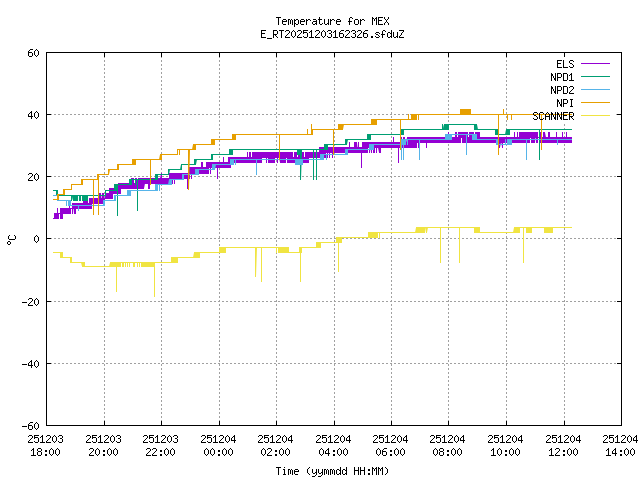Click the ELS line color sample in legend
The image size is (640, 480).
point(595,64)
